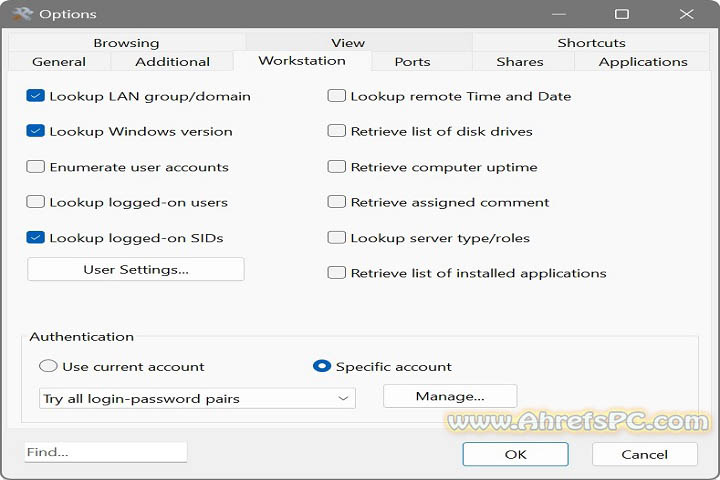Open User Settings dialog
The width and height of the screenshot is (720, 480).
[x=136, y=269]
